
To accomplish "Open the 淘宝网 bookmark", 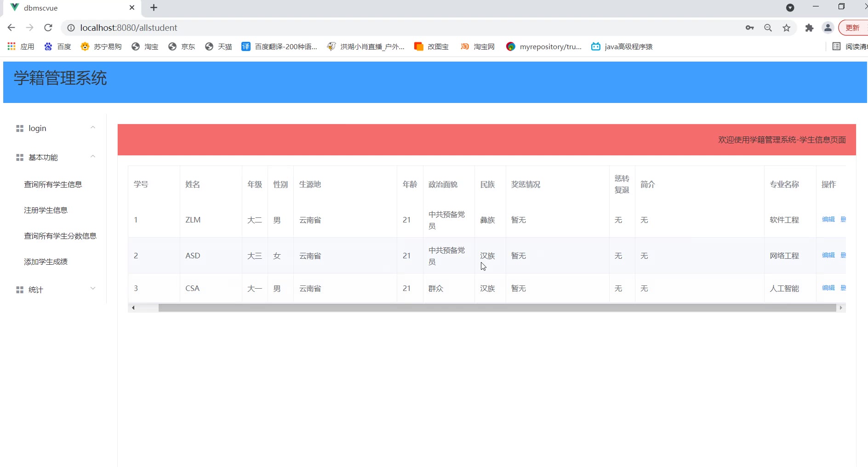I will (478, 46).
